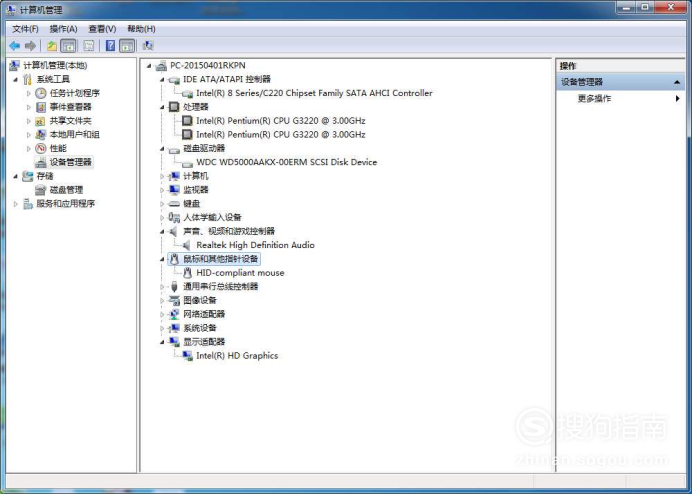Click the Up one level folder icon
The width and height of the screenshot is (692, 494).
[52, 45]
